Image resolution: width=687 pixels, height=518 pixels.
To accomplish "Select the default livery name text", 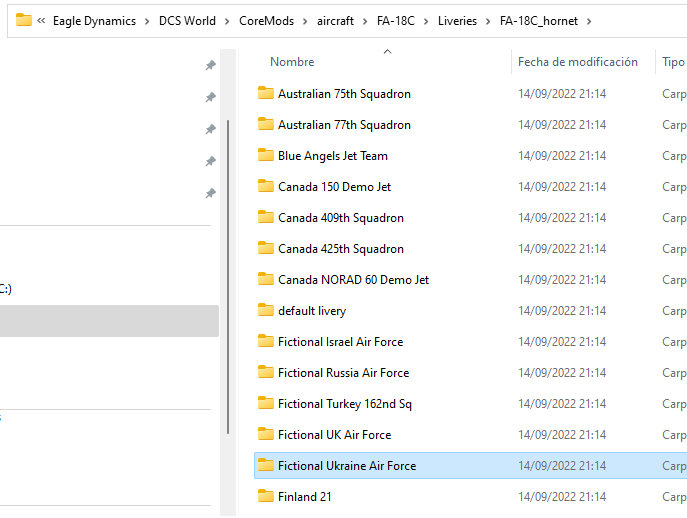I will point(312,311).
